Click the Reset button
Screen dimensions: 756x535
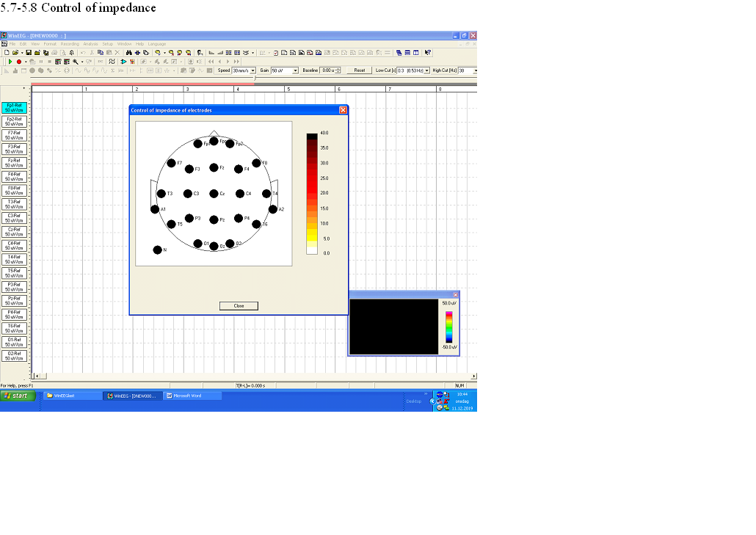(x=359, y=70)
